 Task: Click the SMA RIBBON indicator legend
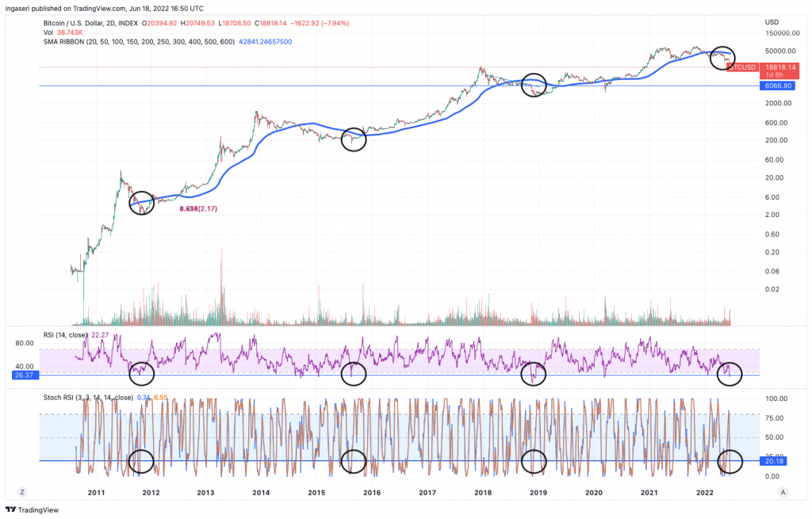139,42
